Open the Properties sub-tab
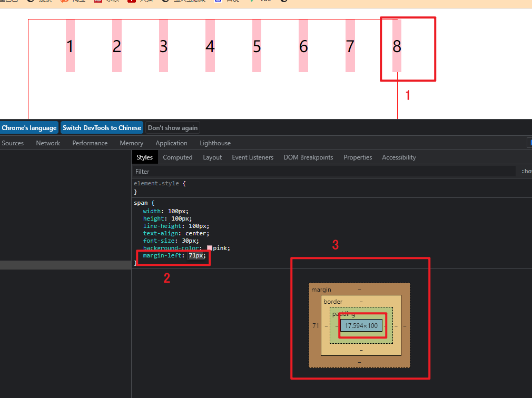 358,157
